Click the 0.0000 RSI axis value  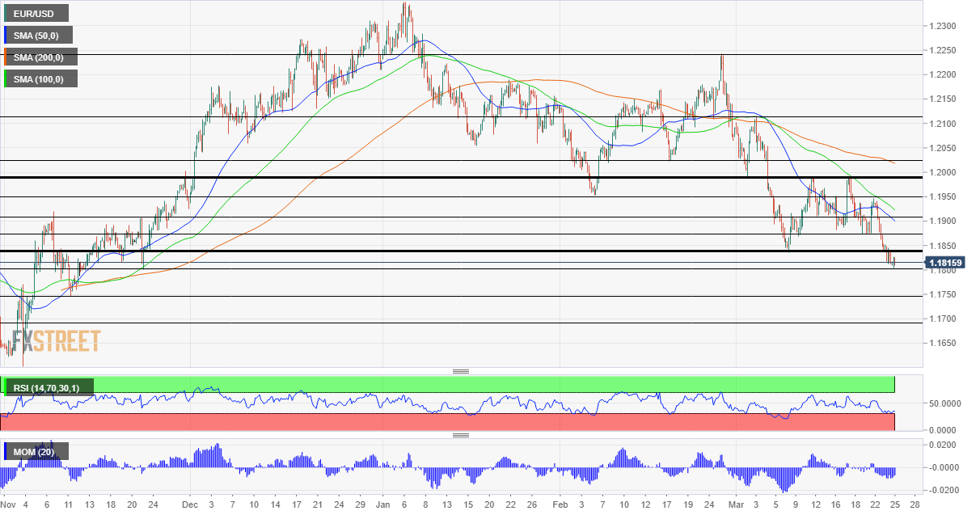pyautogui.click(x=941, y=429)
